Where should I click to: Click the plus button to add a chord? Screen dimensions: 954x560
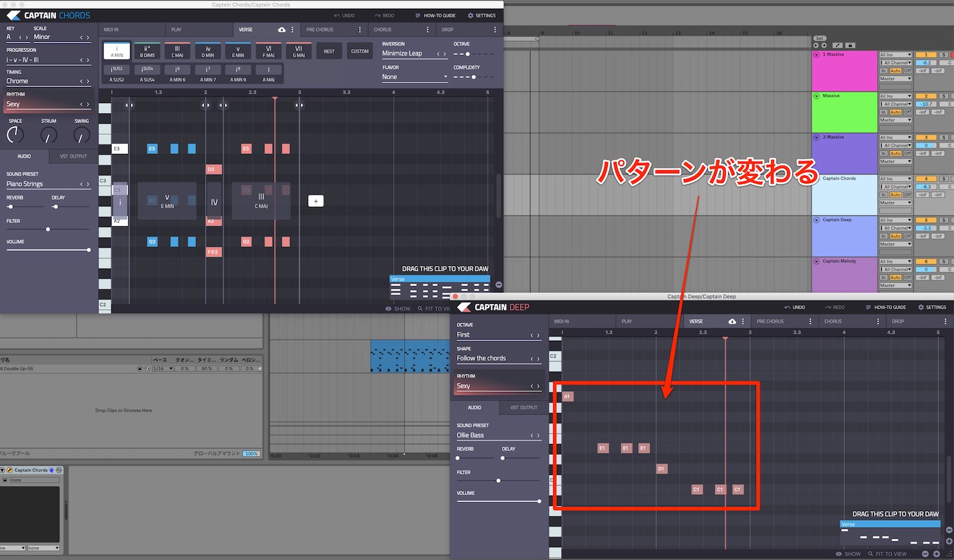click(x=316, y=201)
